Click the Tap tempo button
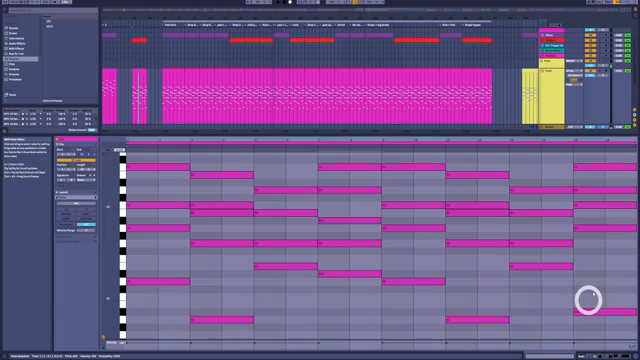The width and height of the screenshot is (640, 360). pos(5,2)
